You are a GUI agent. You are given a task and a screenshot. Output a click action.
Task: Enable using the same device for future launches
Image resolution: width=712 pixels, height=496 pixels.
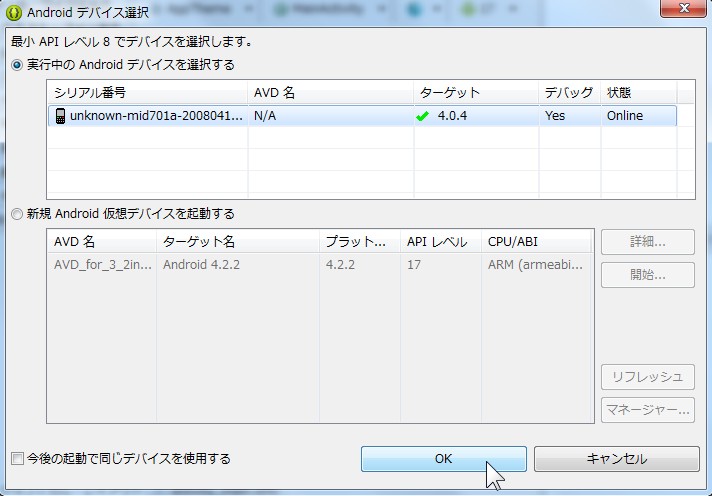point(17,458)
